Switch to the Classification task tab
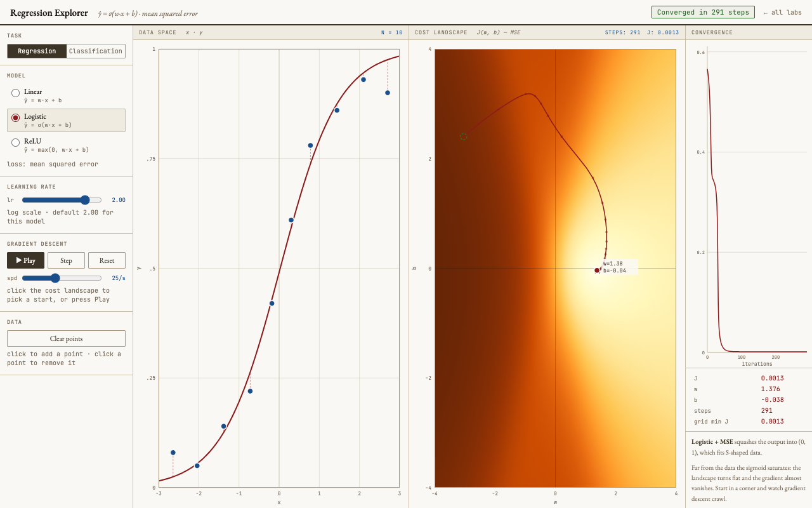 tap(96, 51)
